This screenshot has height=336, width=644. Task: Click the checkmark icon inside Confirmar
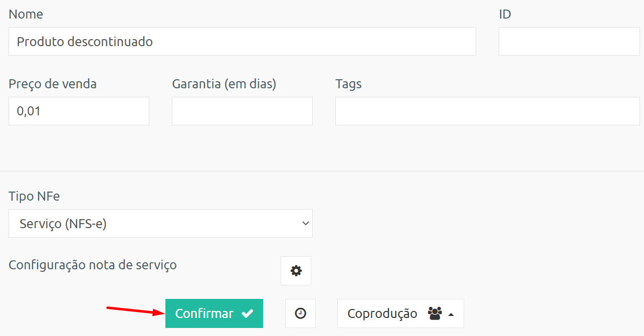[247, 313]
